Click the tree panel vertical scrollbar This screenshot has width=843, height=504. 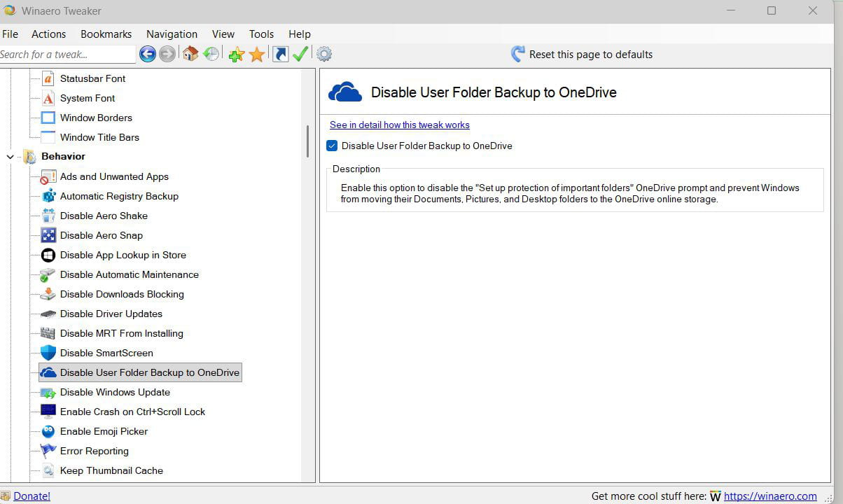(307, 141)
